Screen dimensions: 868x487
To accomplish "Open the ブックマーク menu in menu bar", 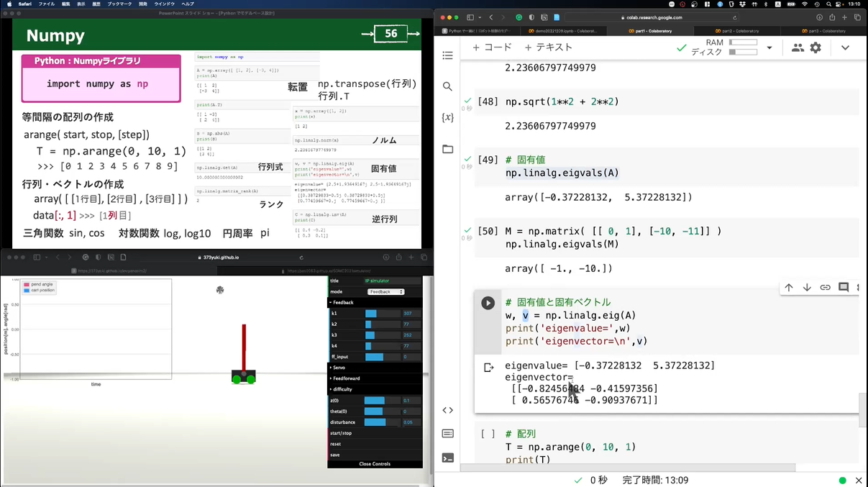I will tap(119, 4).
